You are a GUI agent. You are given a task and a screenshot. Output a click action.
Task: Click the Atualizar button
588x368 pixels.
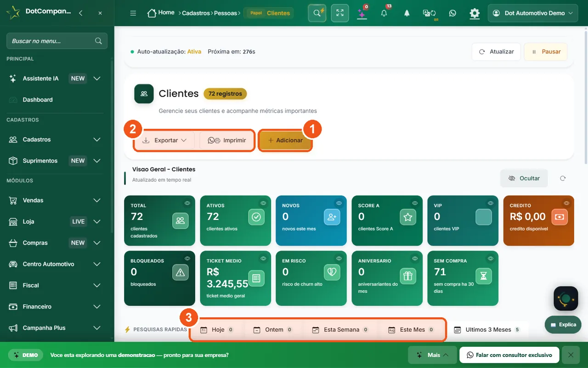[x=496, y=52]
